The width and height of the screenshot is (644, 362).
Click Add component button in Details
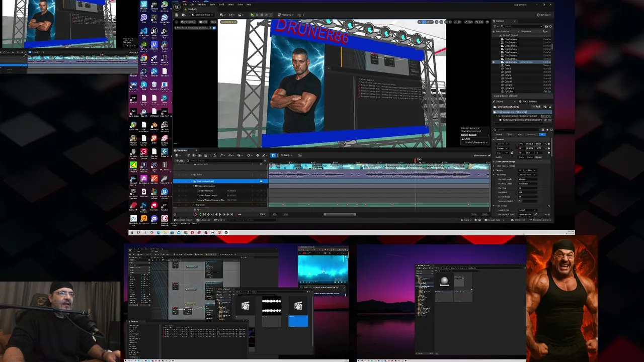click(x=536, y=107)
